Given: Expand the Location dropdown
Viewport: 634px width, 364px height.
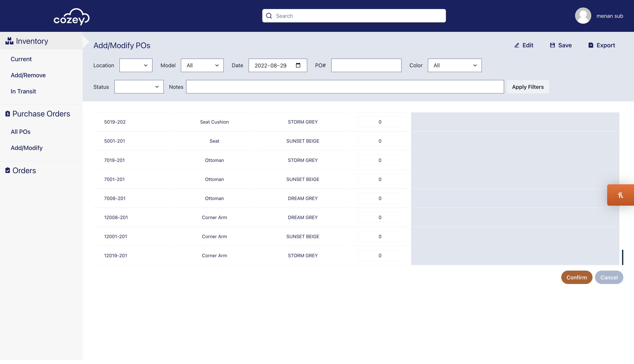Looking at the screenshot, I should [x=136, y=65].
